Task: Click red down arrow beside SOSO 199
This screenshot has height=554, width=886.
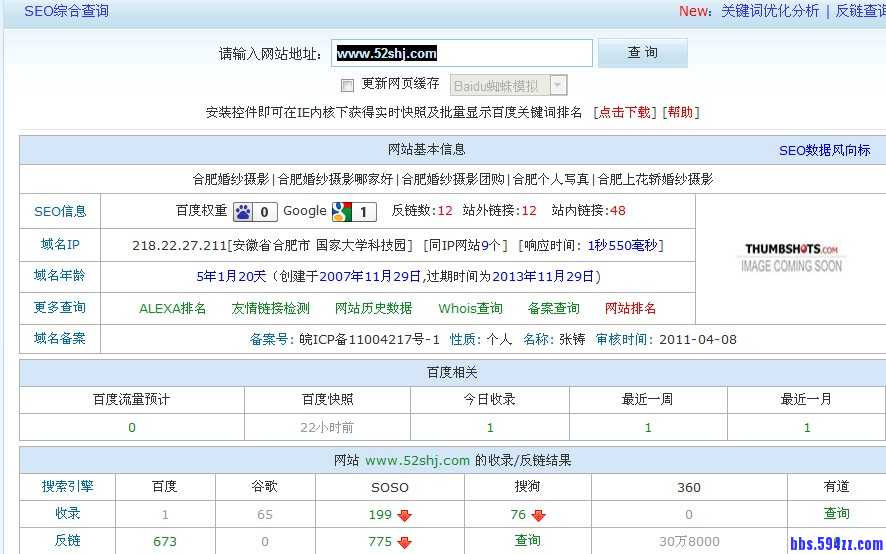Action: (404, 515)
